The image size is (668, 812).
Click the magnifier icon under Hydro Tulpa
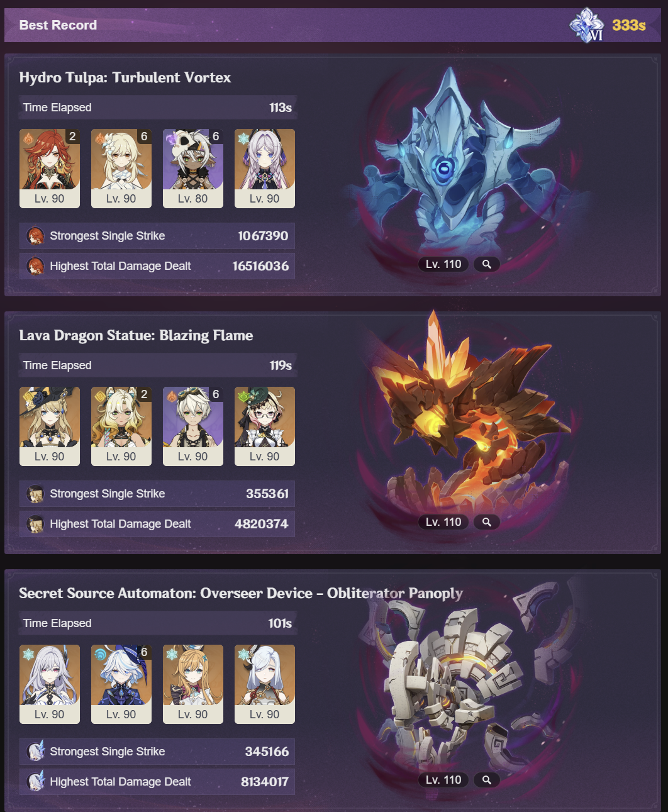[x=487, y=264]
